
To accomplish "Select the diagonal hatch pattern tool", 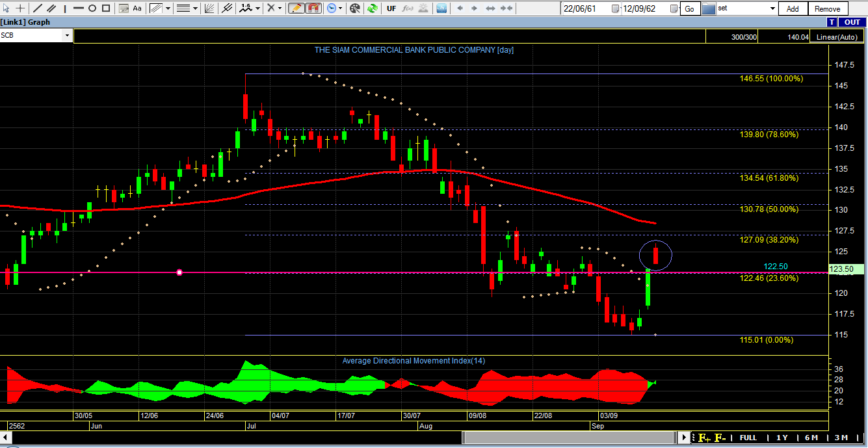I will click(x=155, y=8).
